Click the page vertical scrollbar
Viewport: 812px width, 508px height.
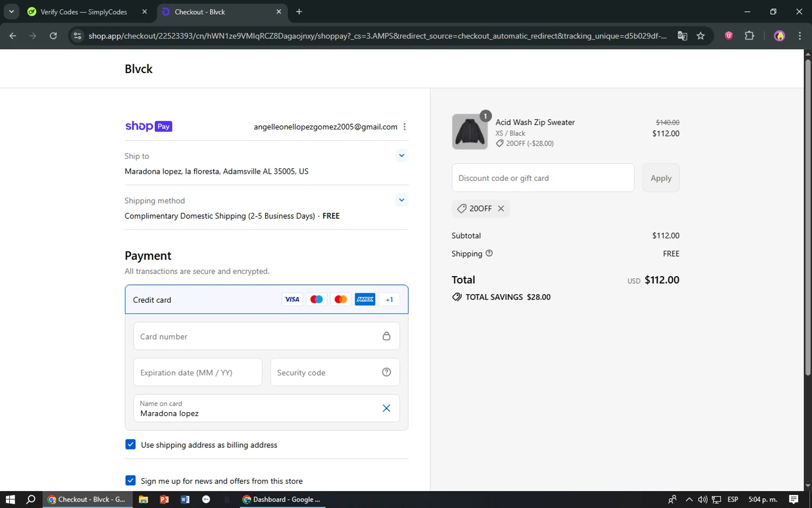tap(808, 217)
